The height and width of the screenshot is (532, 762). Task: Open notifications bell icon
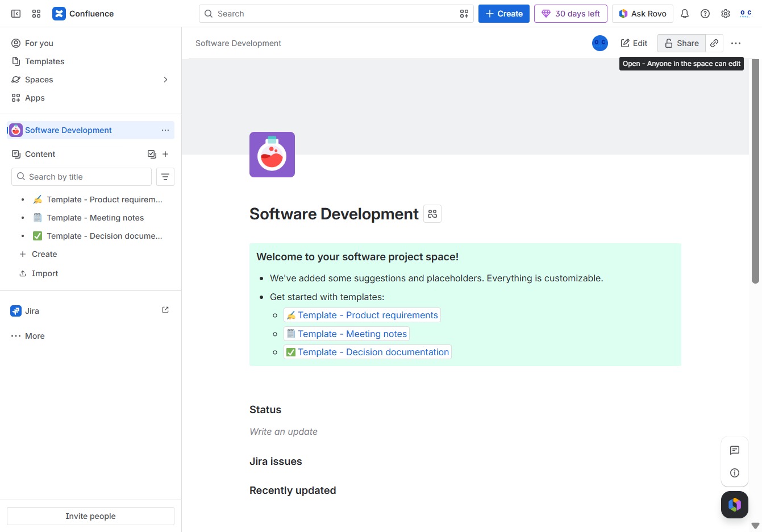pos(685,14)
